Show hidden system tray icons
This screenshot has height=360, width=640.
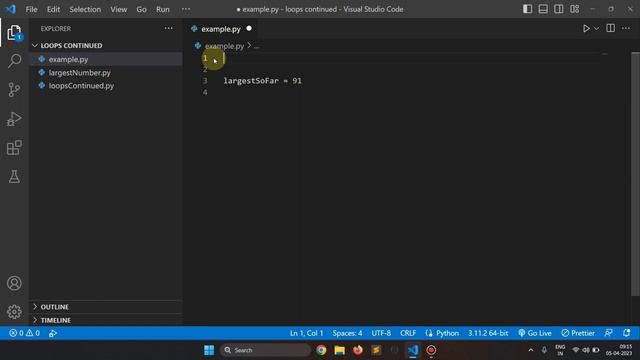click(x=531, y=350)
